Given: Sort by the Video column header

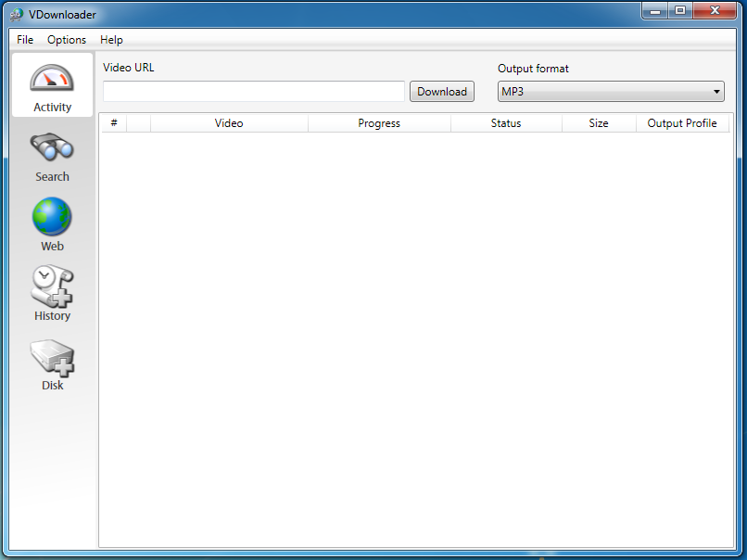Looking at the screenshot, I should point(229,123).
